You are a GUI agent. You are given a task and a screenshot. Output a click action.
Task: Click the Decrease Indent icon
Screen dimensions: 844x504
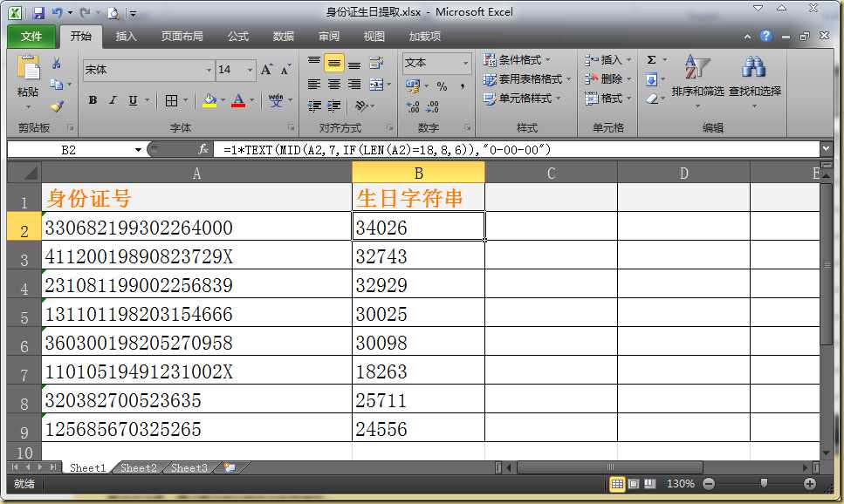coord(314,106)
